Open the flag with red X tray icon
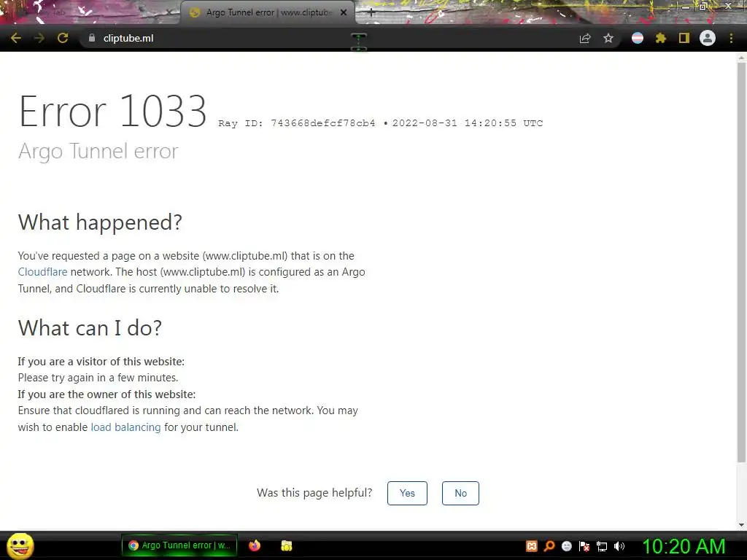The width and height of the screenshot is (747, 560). pos(584,546)
